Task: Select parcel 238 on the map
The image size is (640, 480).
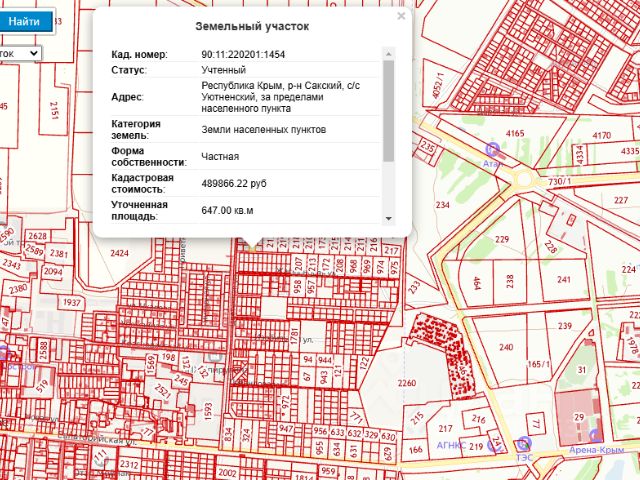Action: click(x=510, y=281)
